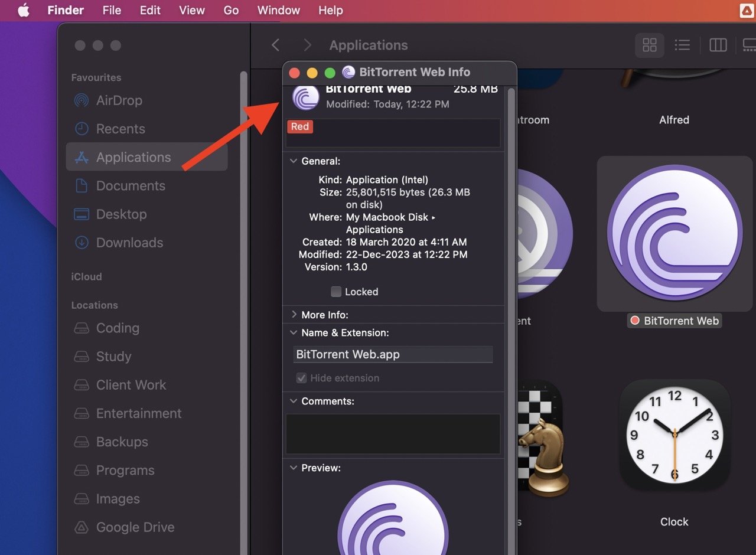756x555 pixels.
Task: Select the Clock app icon
Action: point(674,435)
